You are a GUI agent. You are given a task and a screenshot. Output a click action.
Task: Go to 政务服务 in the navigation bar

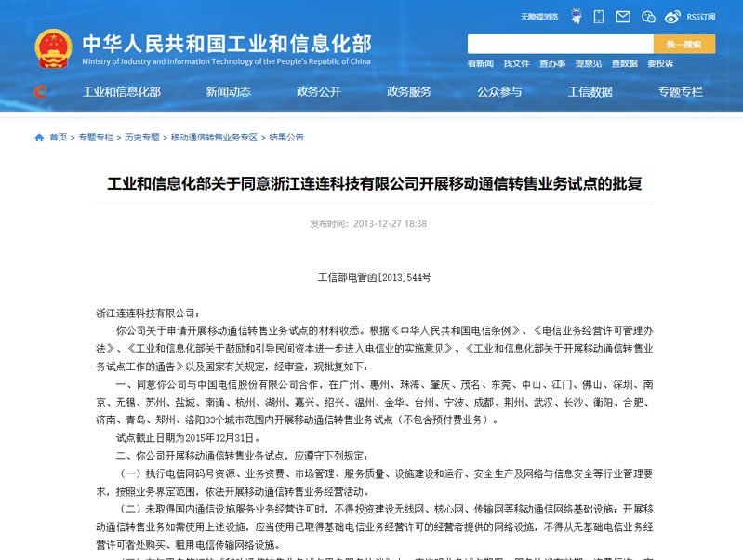point(409,91)
